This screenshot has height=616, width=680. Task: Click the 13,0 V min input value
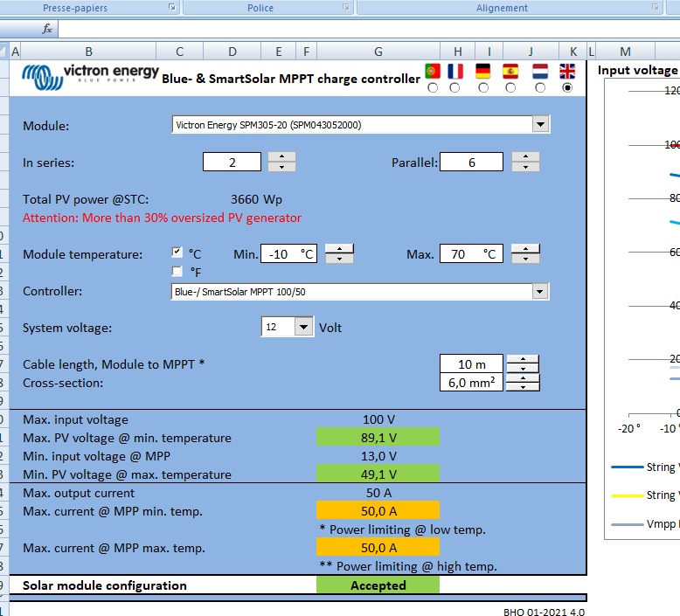pos(378,456)
